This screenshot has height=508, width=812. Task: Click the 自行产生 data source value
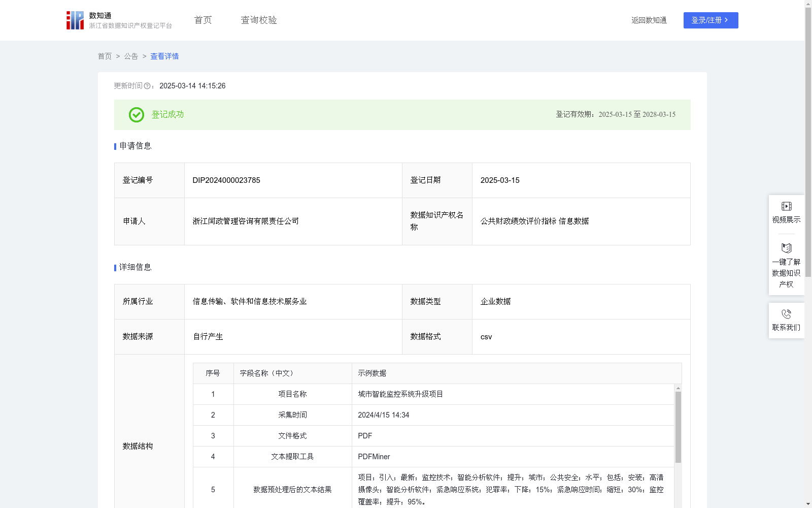tap(208, 337)
